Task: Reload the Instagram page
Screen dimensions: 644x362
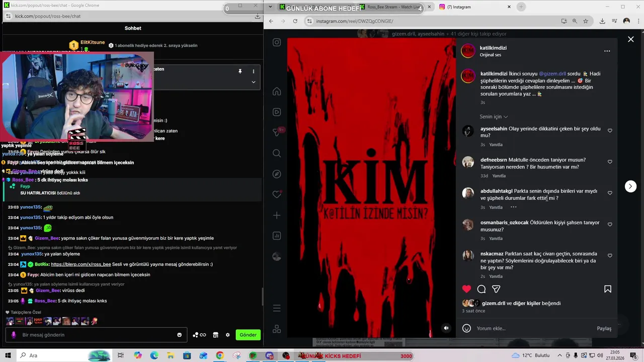Action: (295, 21)
